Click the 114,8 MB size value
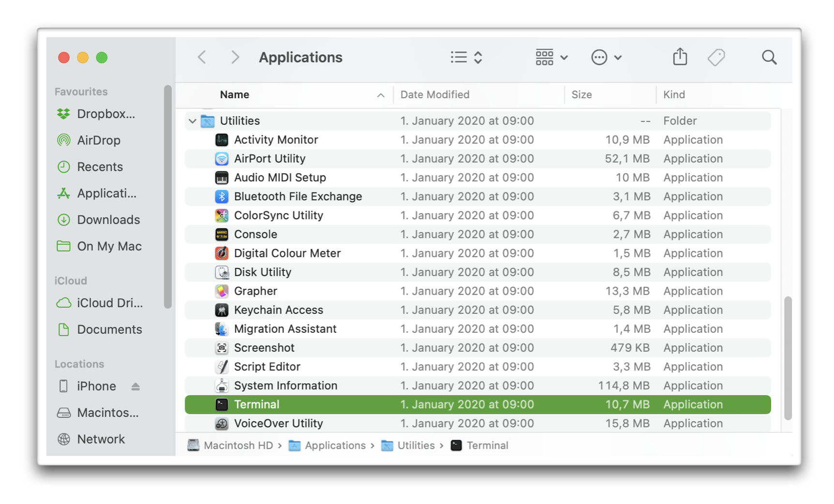The image size is (834, 504). click(624, 385)
